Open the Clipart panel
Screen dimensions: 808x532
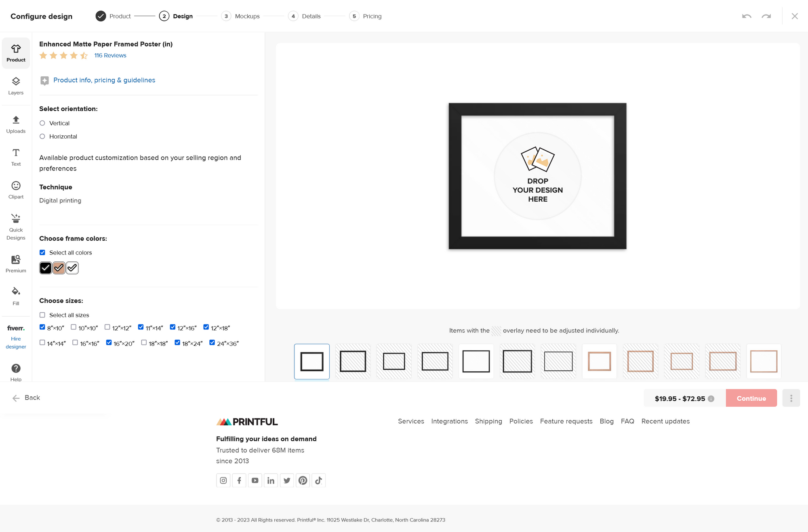pos(16,190)
